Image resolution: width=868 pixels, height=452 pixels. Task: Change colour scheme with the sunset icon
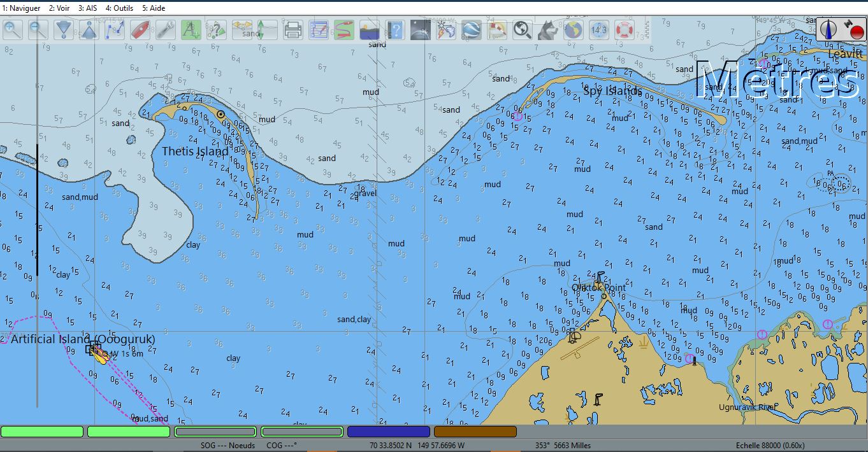click(370, 30)
